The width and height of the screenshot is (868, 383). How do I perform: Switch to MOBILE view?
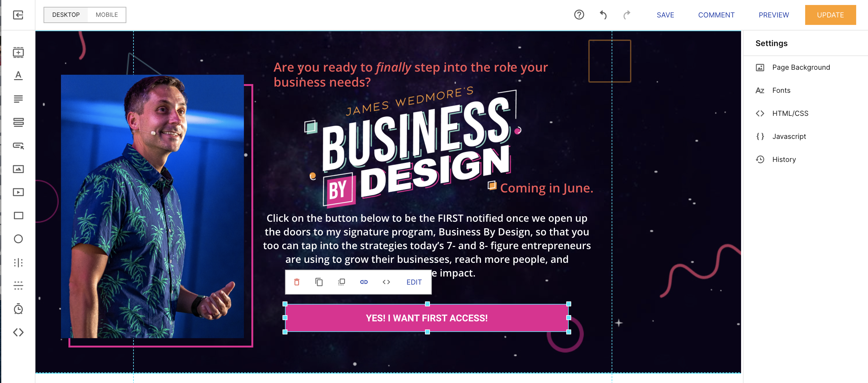pos(106,15)
